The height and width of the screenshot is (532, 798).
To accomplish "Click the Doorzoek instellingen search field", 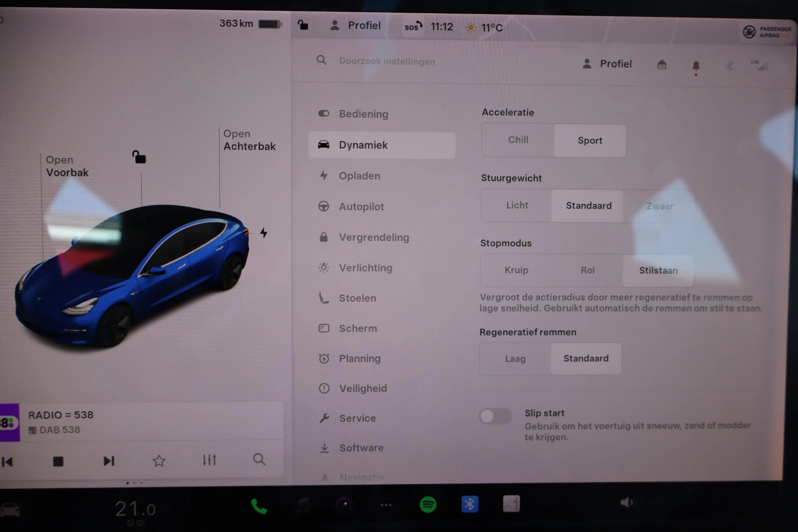I will point(387,61).
